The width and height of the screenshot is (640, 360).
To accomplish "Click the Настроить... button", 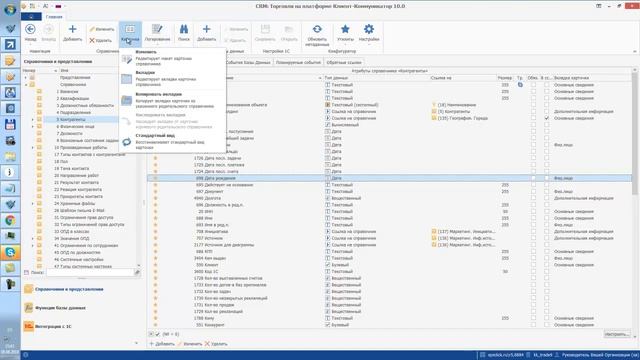I will coord(617,334).
